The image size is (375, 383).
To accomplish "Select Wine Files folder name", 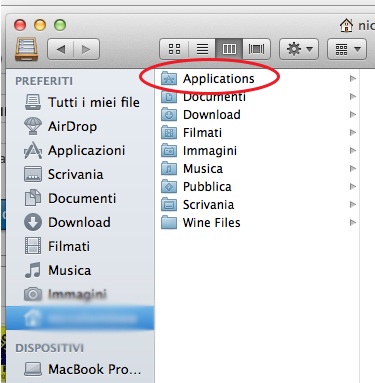I will click(x=212, y=223).
